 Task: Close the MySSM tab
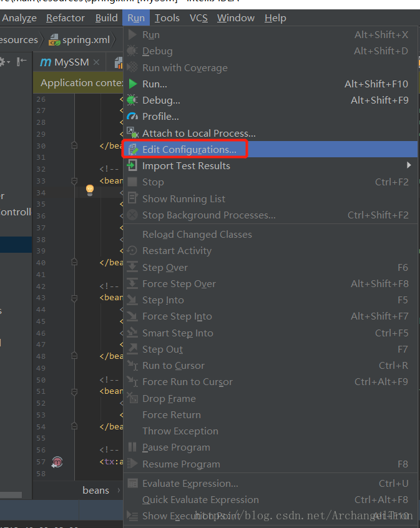click(x=96, y=62)
